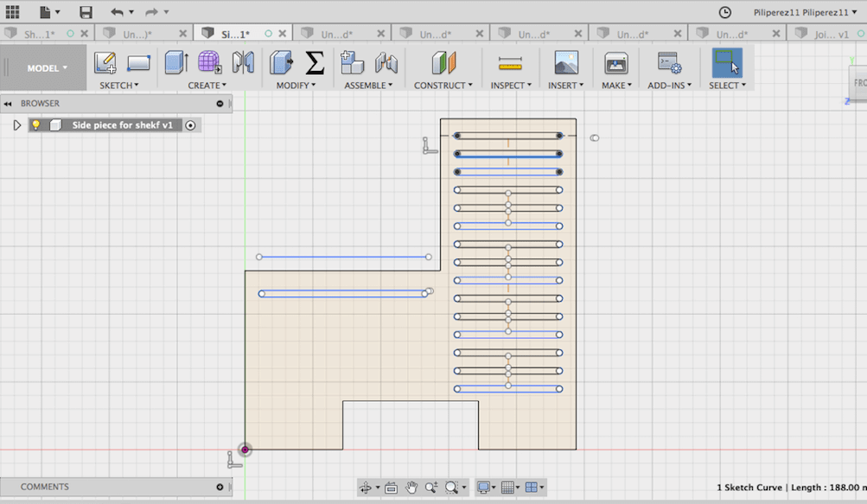Activate the Side piece for shekf radio button

click(x=191, y=125)
